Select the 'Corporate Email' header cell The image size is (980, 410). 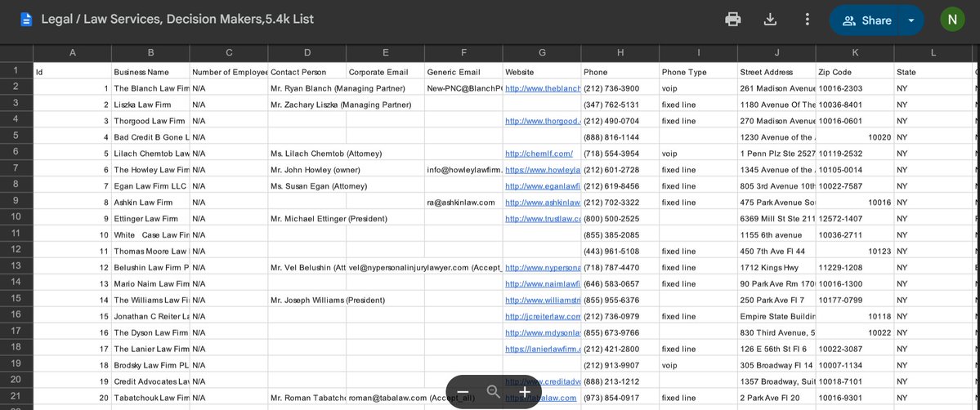point(385,72)
